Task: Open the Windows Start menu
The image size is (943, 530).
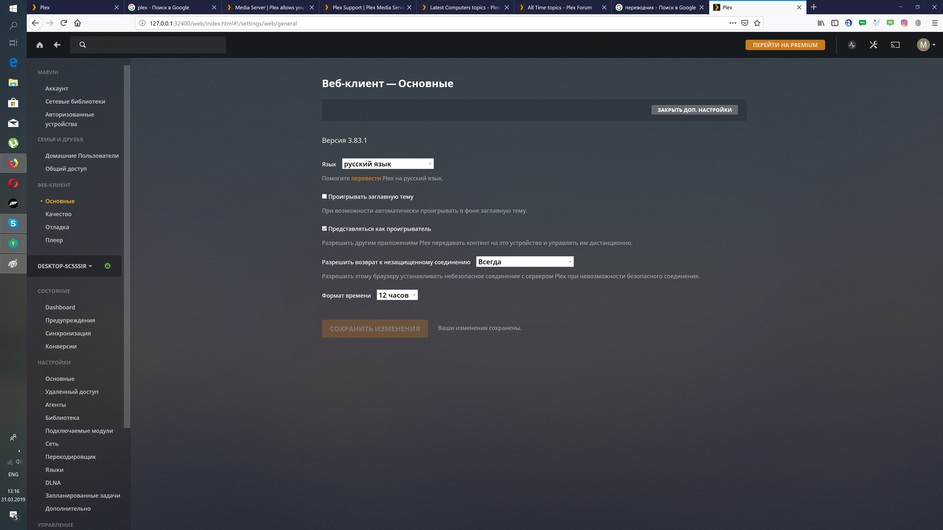Action: click(x=13, y=8)
